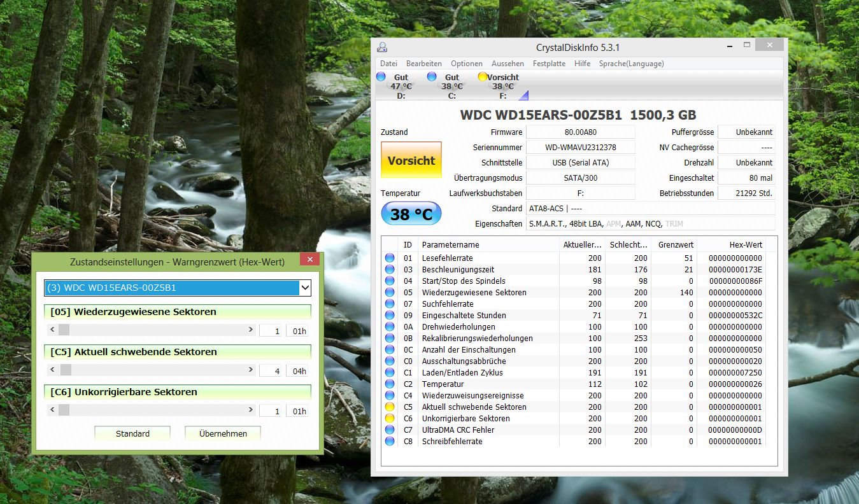
Task: Click the CrystalDiskInfo app icon in title bar
Action: (x=382, y=47)
